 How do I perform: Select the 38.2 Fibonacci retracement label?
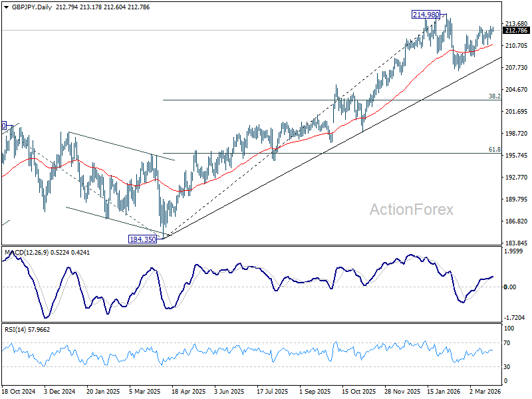494,96
